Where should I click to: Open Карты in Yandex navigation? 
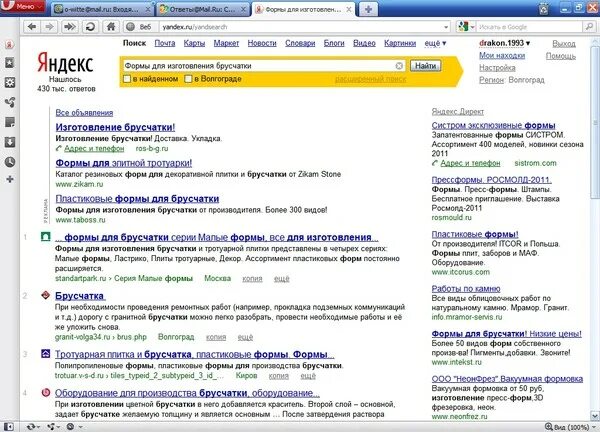194,43
